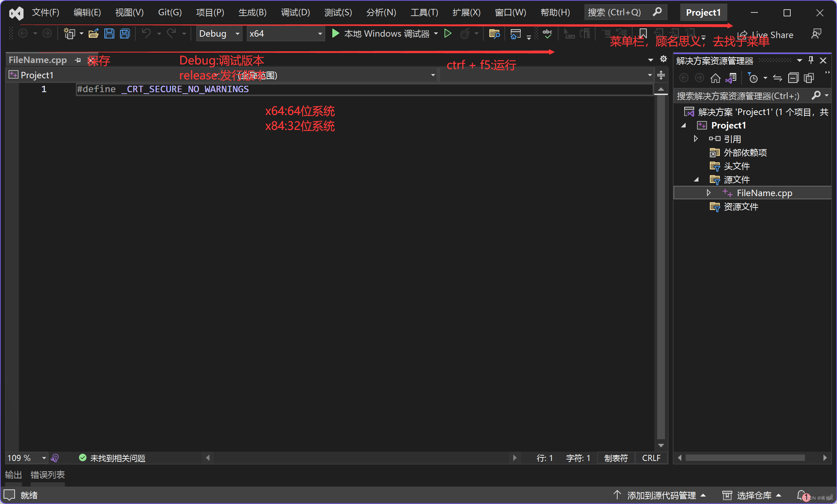This screenshot has width=837, height=504.
Task: Click Collapse All icon in Solution Explorer
Action: (793, 78)
